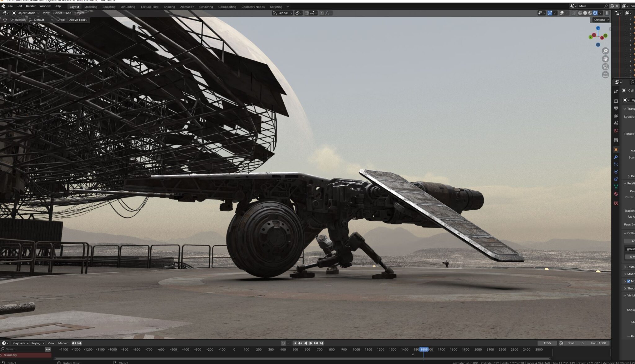Open the Material properties tab
This screenshot has width=635, height=364.
click(x=616, y=194)
